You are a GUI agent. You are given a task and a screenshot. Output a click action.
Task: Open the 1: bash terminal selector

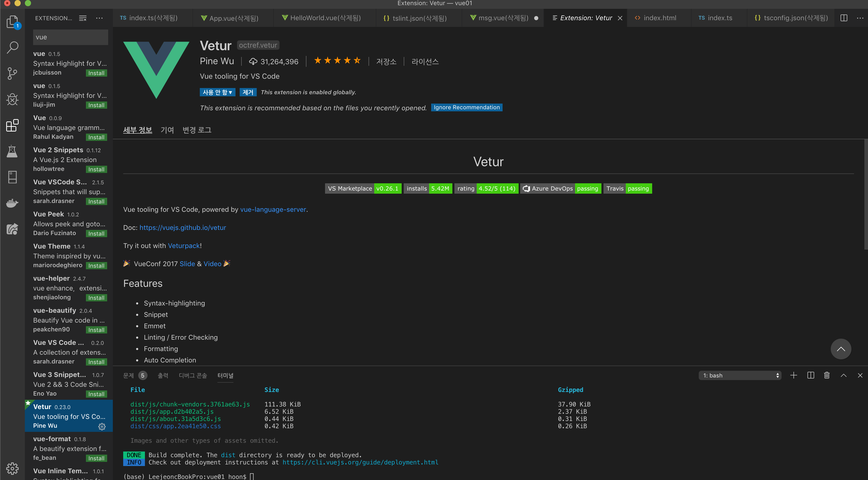point(740,375)
